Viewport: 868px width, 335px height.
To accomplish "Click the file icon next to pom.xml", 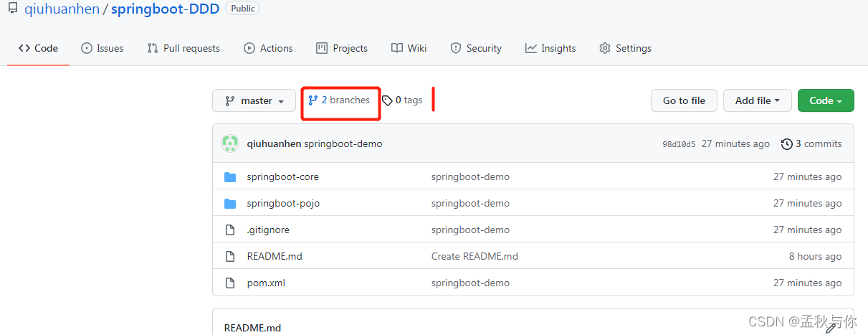I will click(230, 283).
